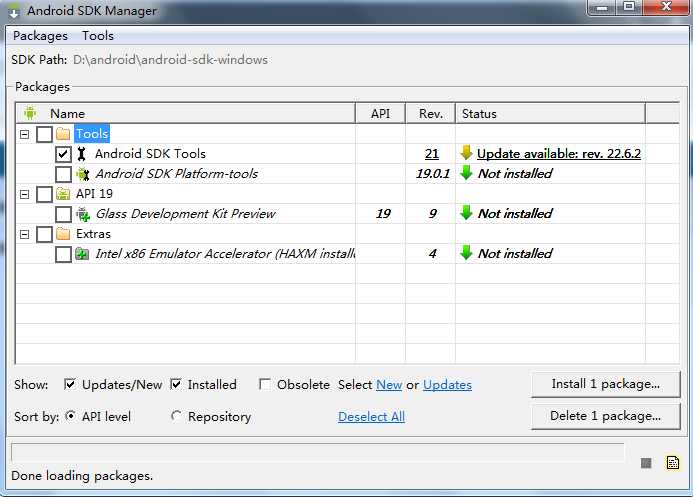Click revision 21 of Android SDK Tools

pos(432,154)
